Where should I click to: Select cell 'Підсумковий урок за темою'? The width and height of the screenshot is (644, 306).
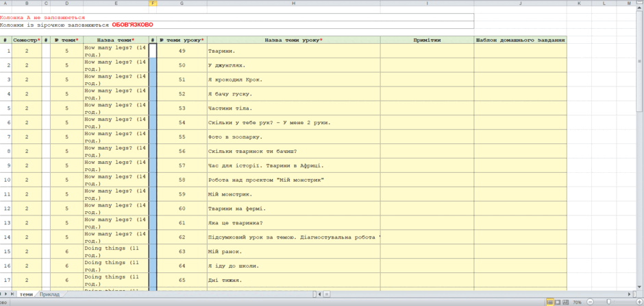pyautogui.click(x=293, y=237)
